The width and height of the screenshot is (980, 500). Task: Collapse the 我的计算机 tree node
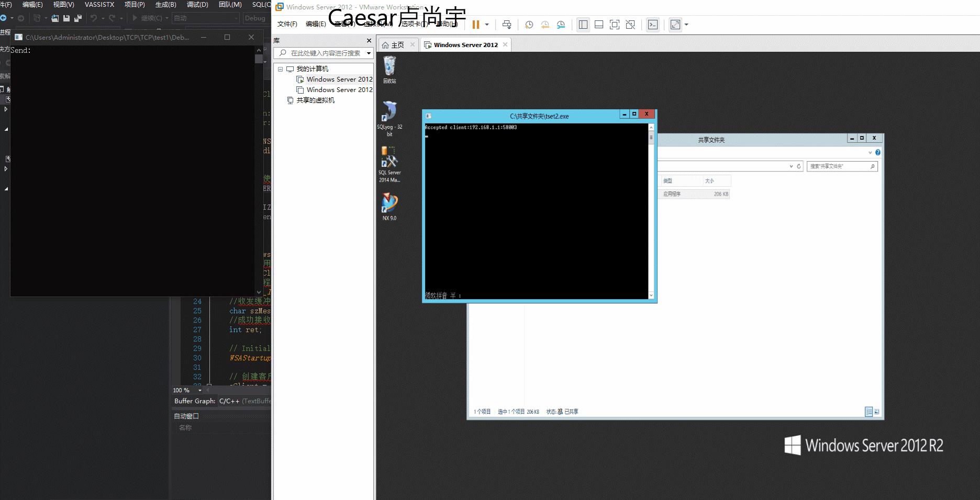[x=280, y=69]
